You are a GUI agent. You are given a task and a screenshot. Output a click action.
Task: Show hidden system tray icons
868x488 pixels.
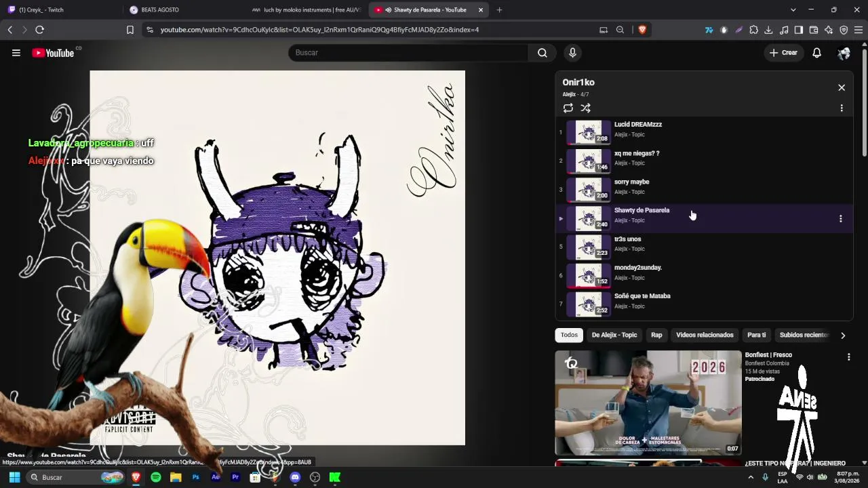[x=751, y=477]
